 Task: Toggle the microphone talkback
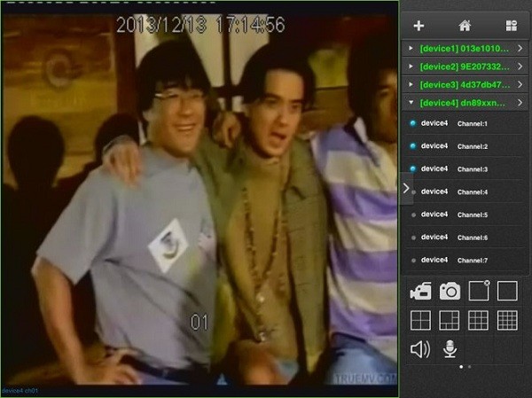(450, 349)
